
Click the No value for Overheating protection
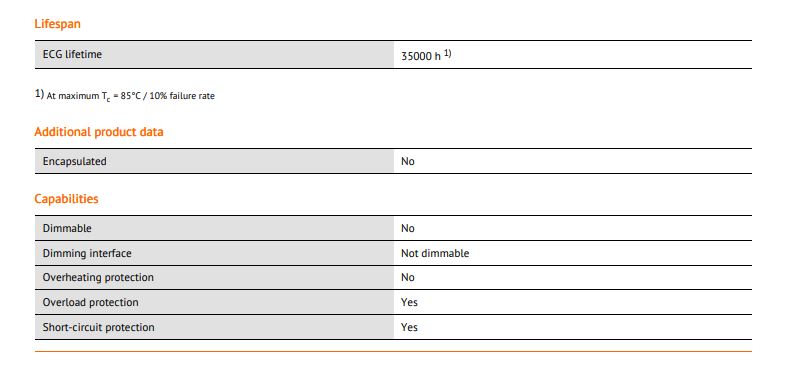(x=408, y=278)
